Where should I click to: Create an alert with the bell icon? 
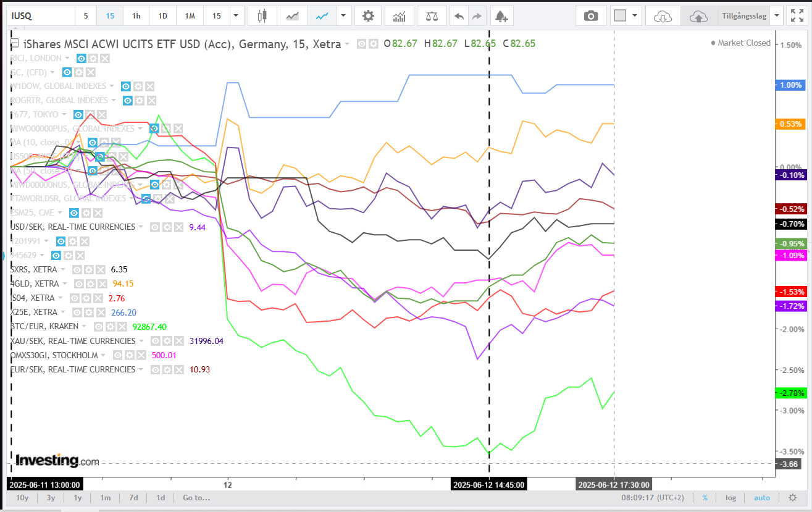(x=501, y=16)
